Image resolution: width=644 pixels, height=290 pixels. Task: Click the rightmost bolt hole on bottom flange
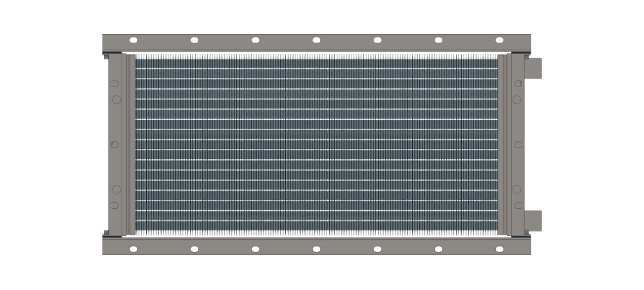[499, 249]
